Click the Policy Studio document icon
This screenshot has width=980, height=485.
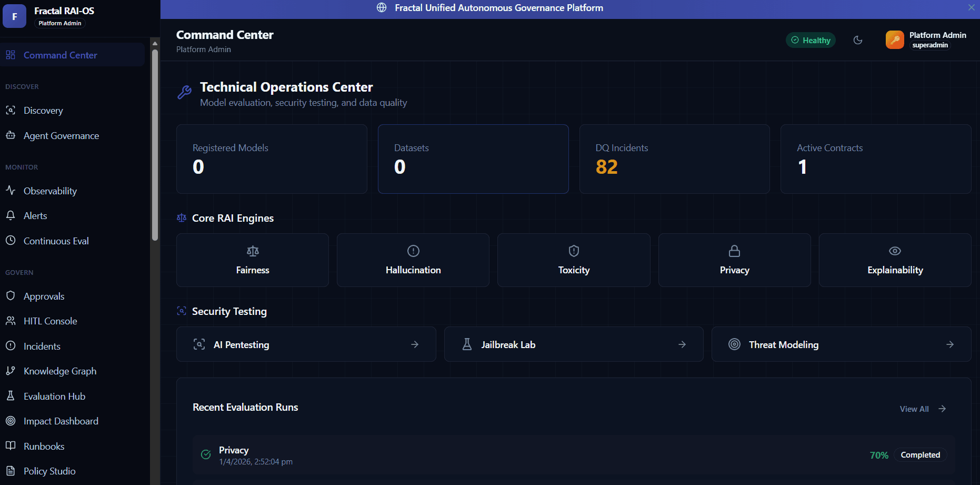click(11, 471)
